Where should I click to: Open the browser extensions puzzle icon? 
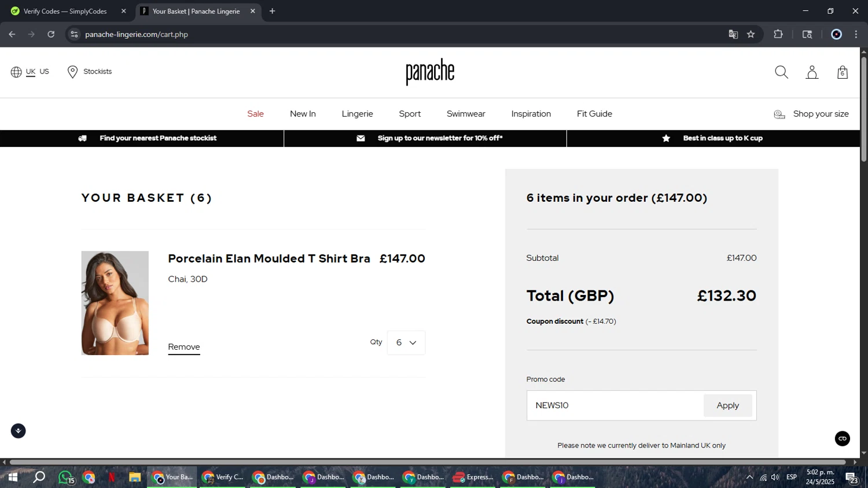[778, 34]
